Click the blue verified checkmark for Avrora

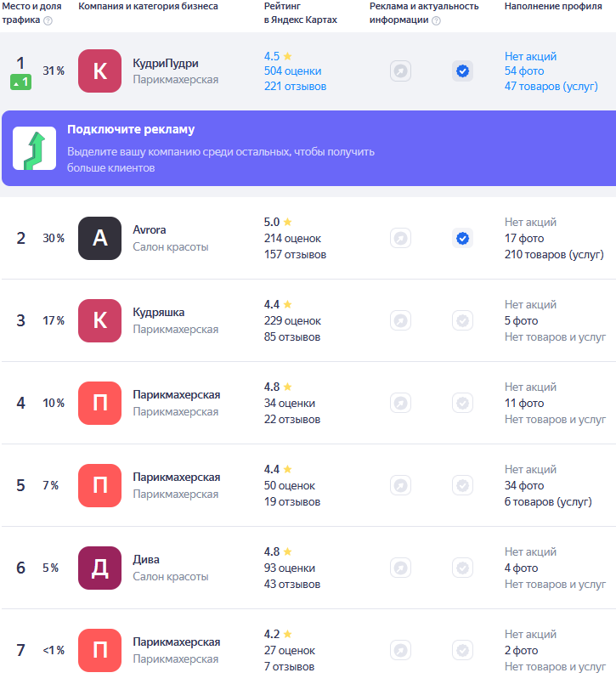(x=462, y=239)
